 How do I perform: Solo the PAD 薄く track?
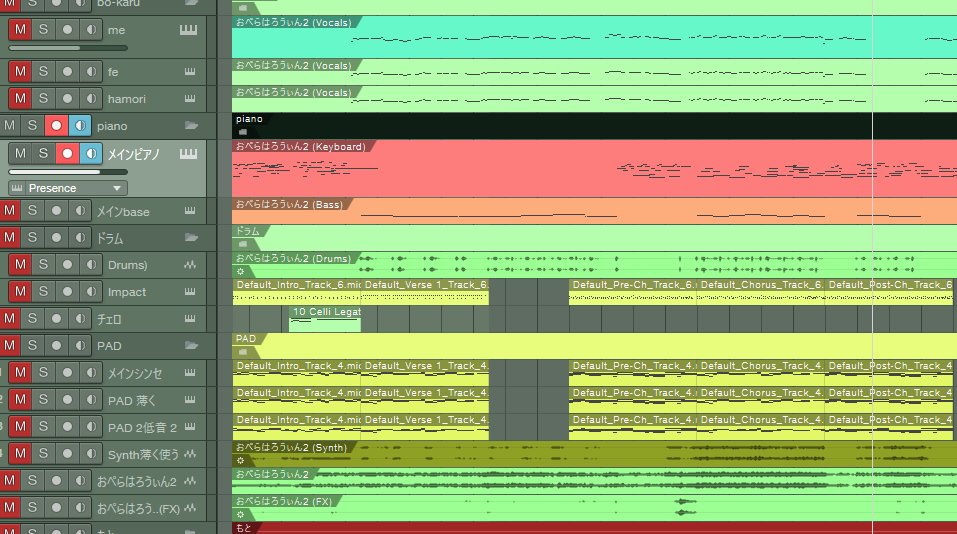point(43,399)
